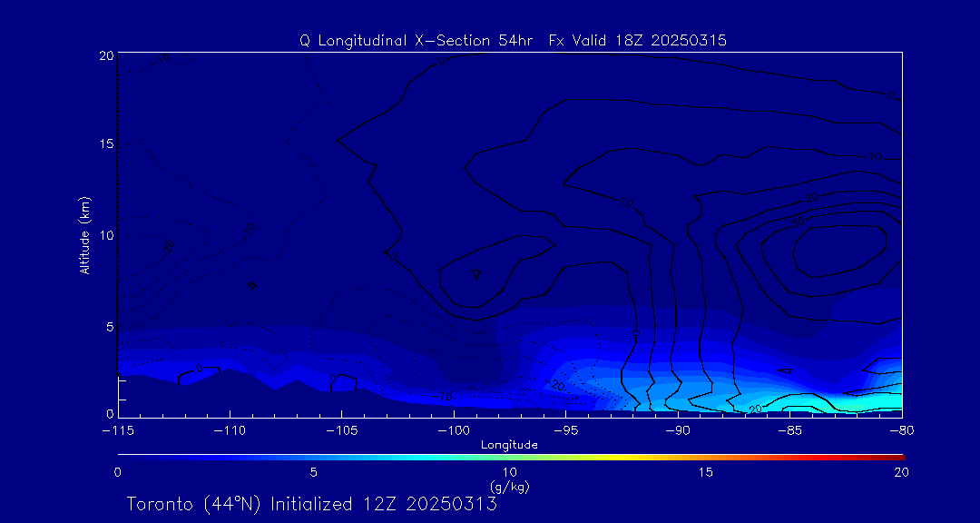Click the 20 tick on altitude axis
Screen dimensions: 980x523
pos(105,54)
